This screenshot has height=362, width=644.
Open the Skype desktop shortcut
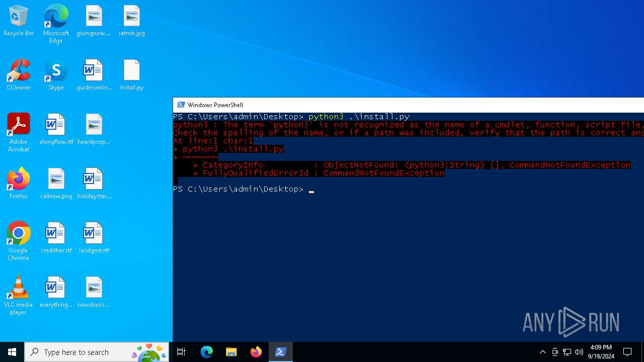56,75
